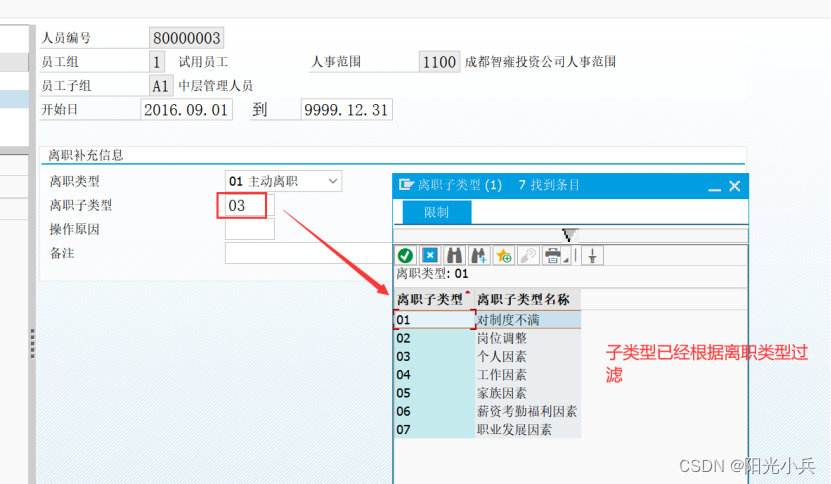Click the 试用员工 description text

(204, 62)
